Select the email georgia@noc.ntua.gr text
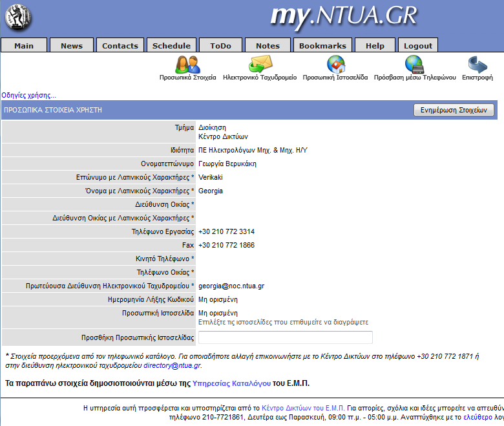 point(231,286)
